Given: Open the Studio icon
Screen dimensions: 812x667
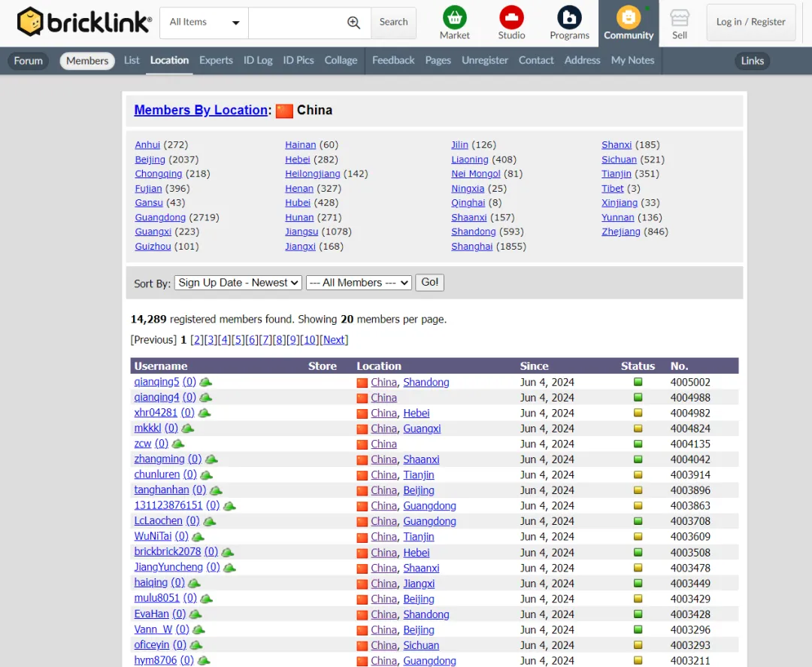Looking at the screenshot, I should click(511, 17).
